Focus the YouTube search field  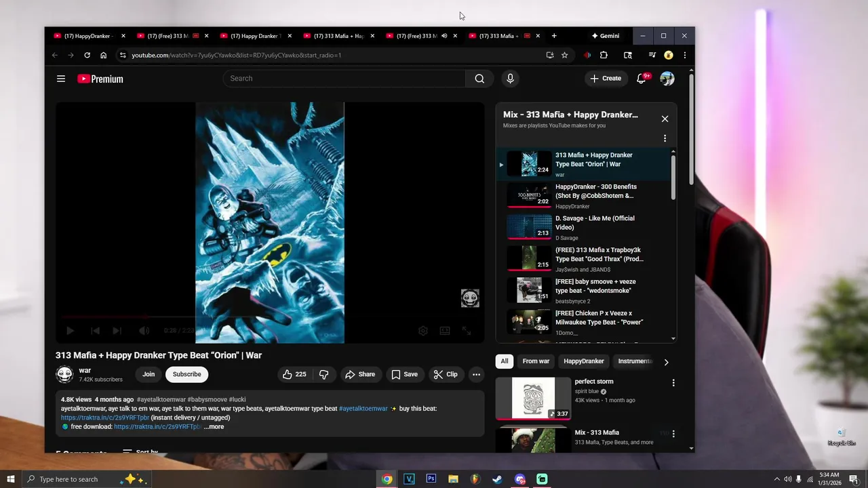[344, 79]
